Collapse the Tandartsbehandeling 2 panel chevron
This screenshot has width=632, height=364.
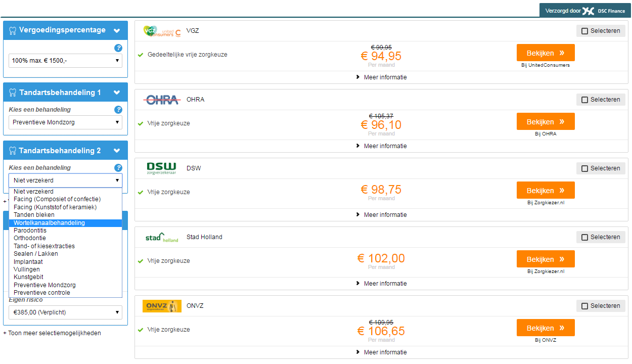(x=117, y=151)
